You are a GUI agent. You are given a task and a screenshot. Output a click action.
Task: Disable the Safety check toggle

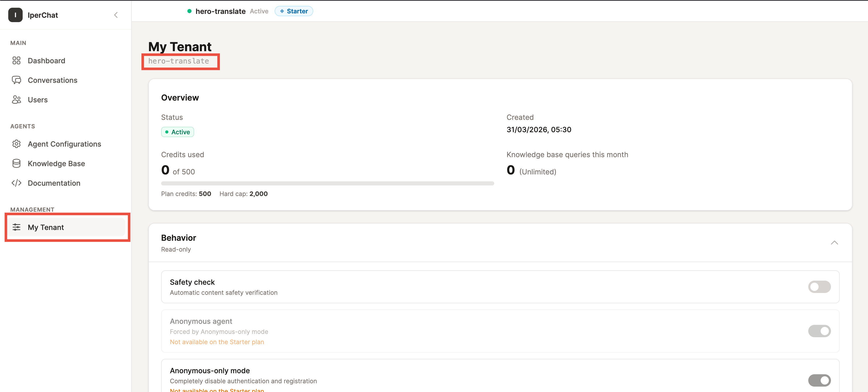pos(820,287)
